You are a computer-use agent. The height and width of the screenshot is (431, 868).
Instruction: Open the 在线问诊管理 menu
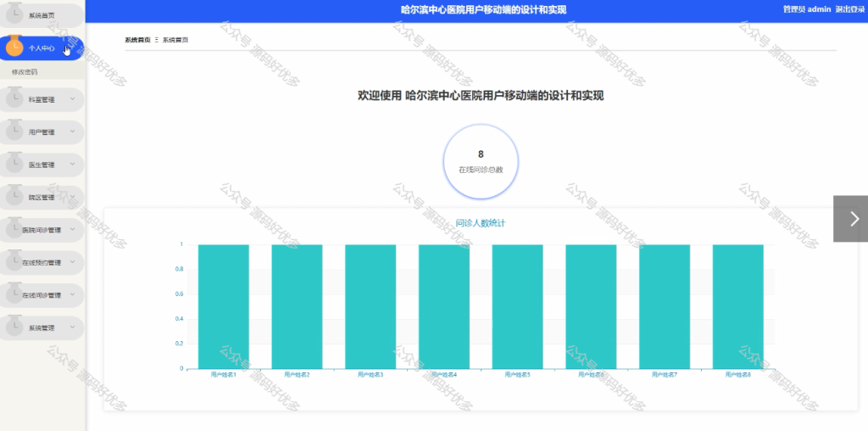pyautogui.click(x=42, y=295)
